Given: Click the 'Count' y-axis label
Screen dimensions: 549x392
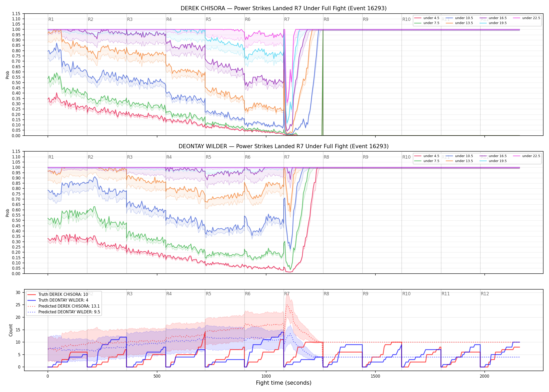Looking at the screenshot, I should coord(11,330).
